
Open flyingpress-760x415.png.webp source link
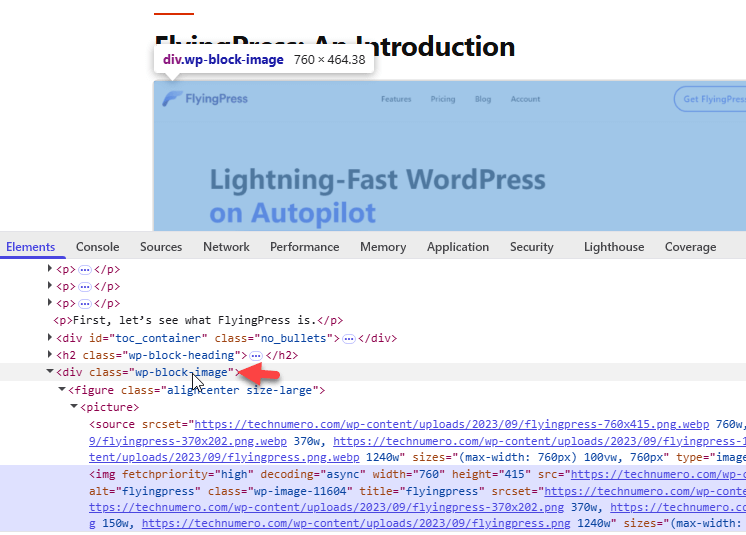(x=452, y=424)
